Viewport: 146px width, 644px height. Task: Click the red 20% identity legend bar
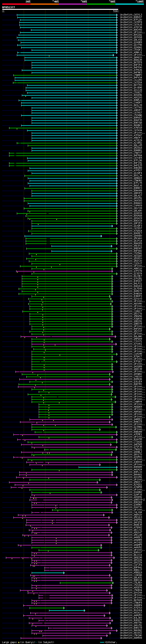(16, 4)
